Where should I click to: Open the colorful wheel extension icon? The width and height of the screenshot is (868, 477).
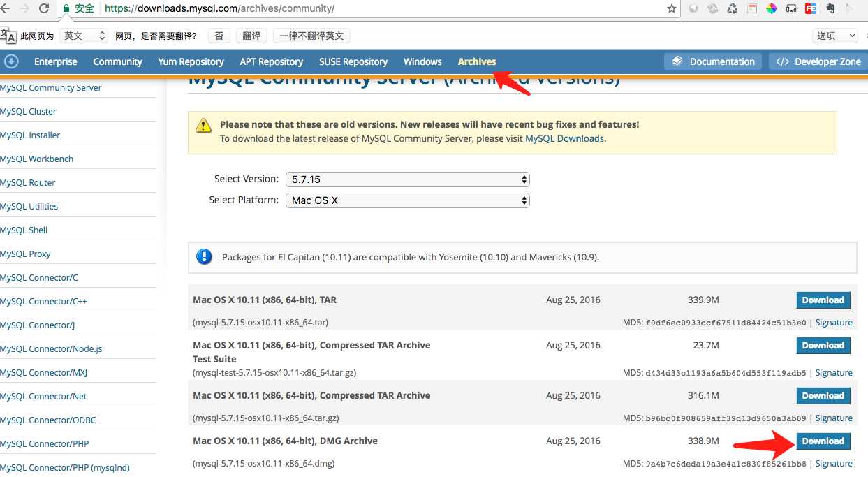(x=772, y=8)
